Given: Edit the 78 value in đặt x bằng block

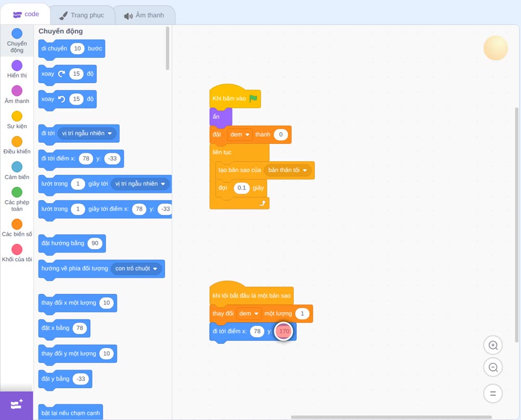Looking at the screenshot, I should [x=80, y=328].
